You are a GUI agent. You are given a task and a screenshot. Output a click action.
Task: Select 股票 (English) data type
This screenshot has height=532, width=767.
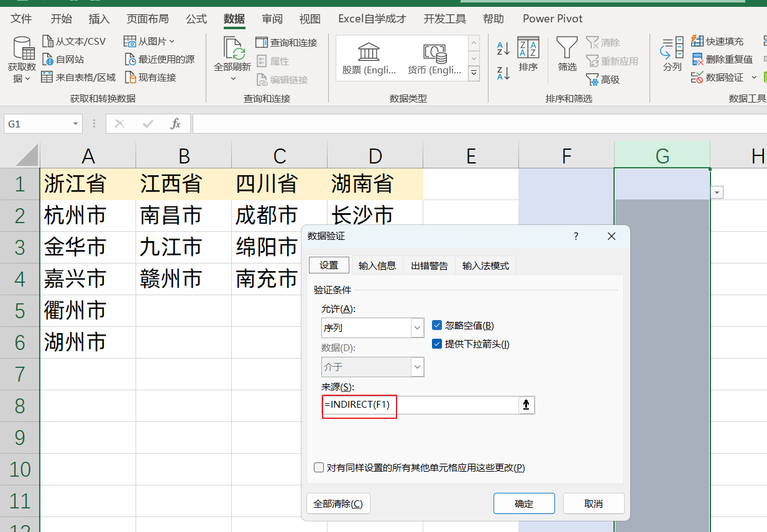[369, 58]
